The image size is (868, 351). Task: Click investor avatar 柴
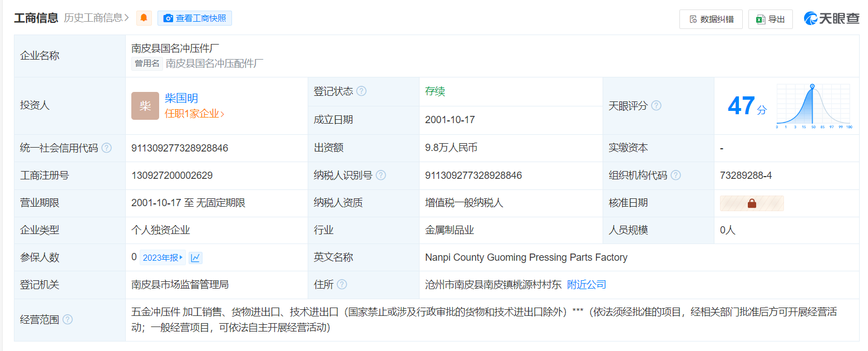point(145,106)
